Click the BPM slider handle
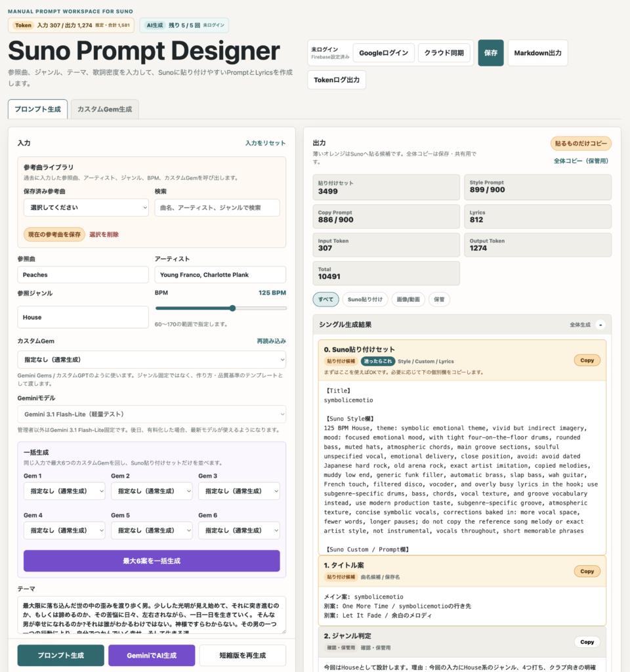 pos(233,308)
